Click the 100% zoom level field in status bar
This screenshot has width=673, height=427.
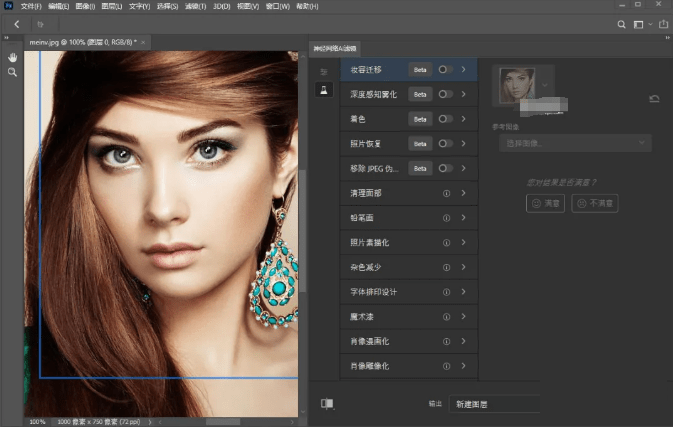(37, 422)
